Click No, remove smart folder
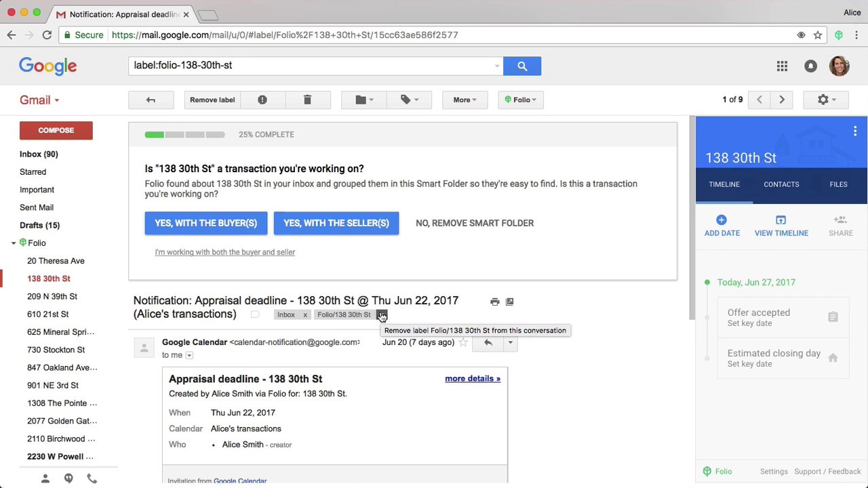The image size is (868, 488). 475,223
